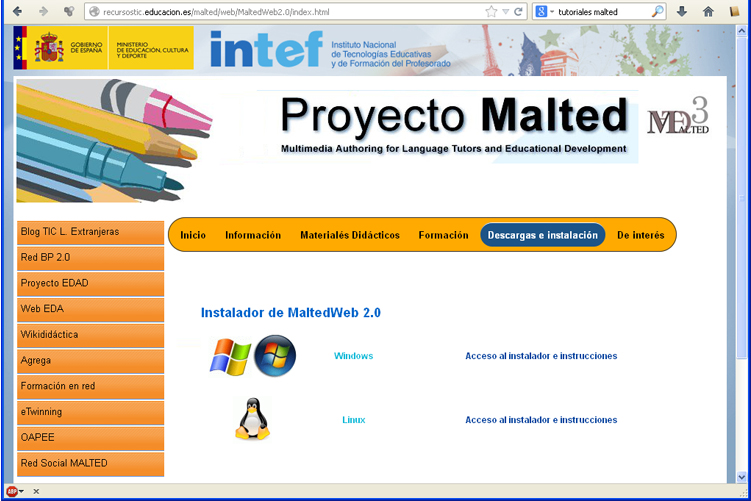Select the Descargas e instalación tab
This screenshot has height=501, width=751.
[x=543, y=235]
